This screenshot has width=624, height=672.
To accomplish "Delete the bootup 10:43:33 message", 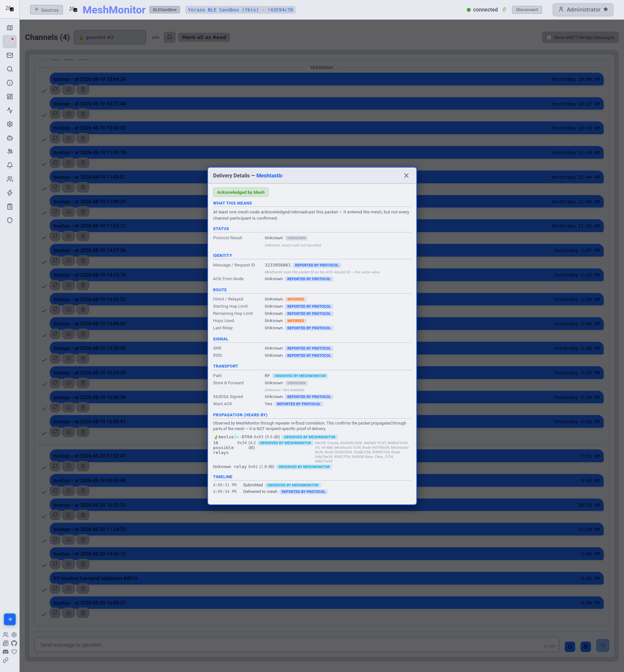I will (83, 138).
